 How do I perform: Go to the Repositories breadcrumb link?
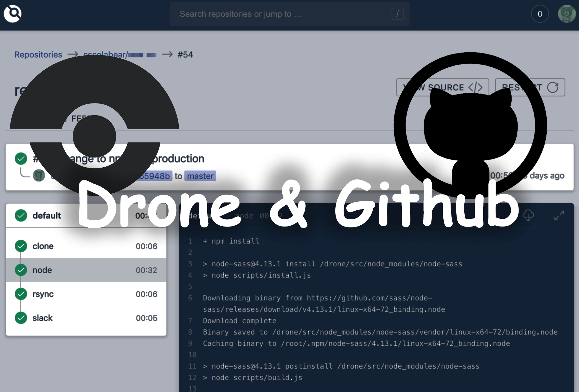pyautogui.click(x=38, y=54)
